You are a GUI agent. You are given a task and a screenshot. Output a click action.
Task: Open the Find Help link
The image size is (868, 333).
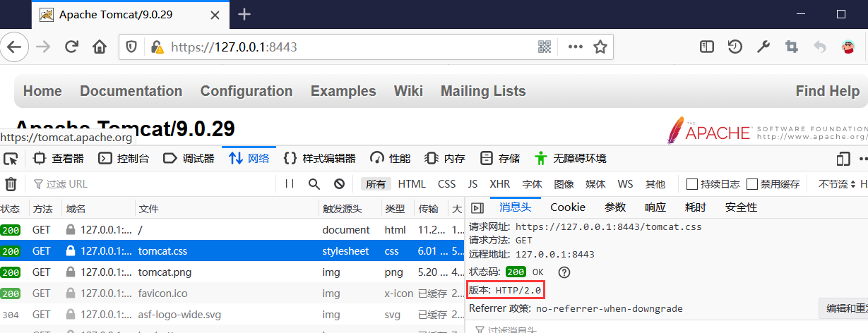point(828,91)
